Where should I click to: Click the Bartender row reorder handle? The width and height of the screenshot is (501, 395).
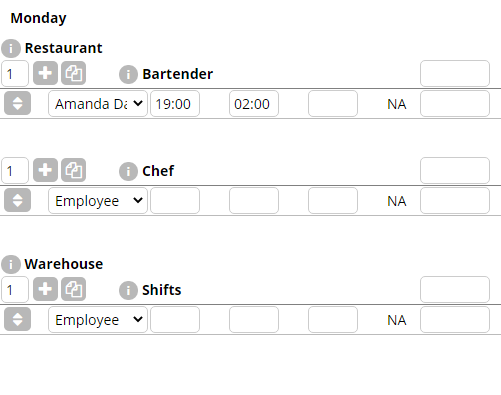(x=17, y=103)
